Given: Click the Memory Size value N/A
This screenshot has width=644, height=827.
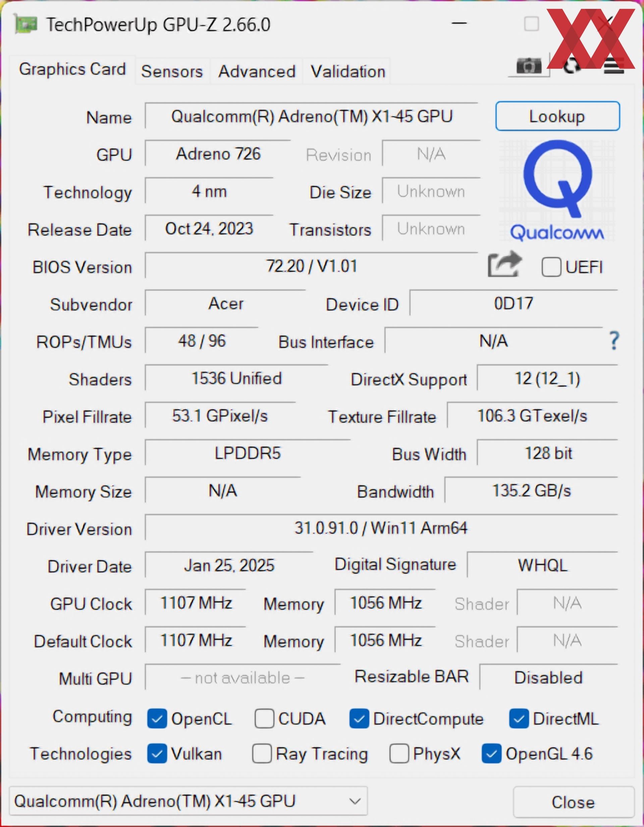Looking at the screenshot, I should click(x=223, y=490).
